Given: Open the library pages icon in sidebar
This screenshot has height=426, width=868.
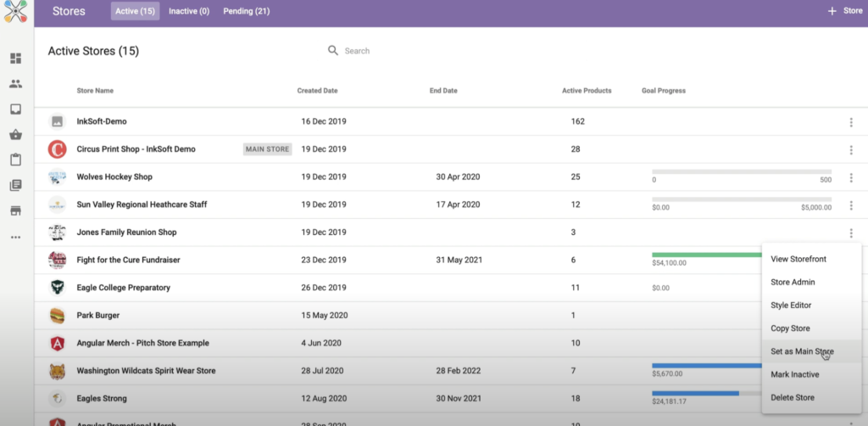Looking at the screenshot, I should (15, 186).
